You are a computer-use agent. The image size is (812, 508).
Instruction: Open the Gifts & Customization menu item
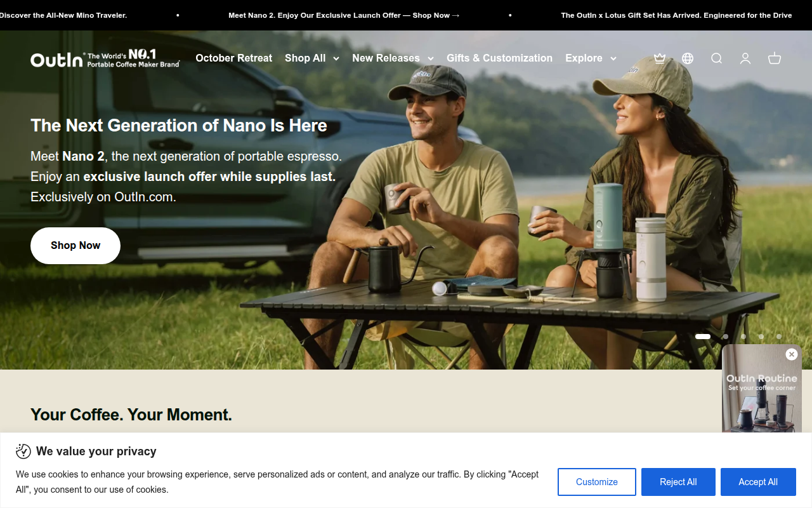click(499, 58)
